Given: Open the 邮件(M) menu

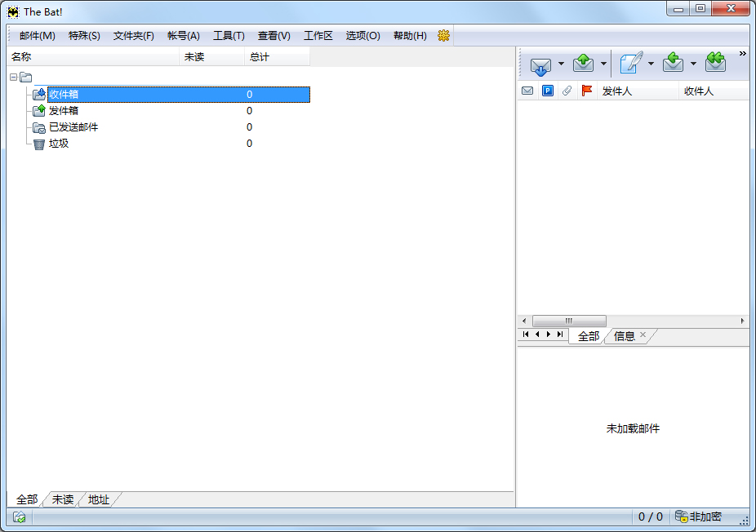Looking at the screenshot, I should (x=37, y=36).
